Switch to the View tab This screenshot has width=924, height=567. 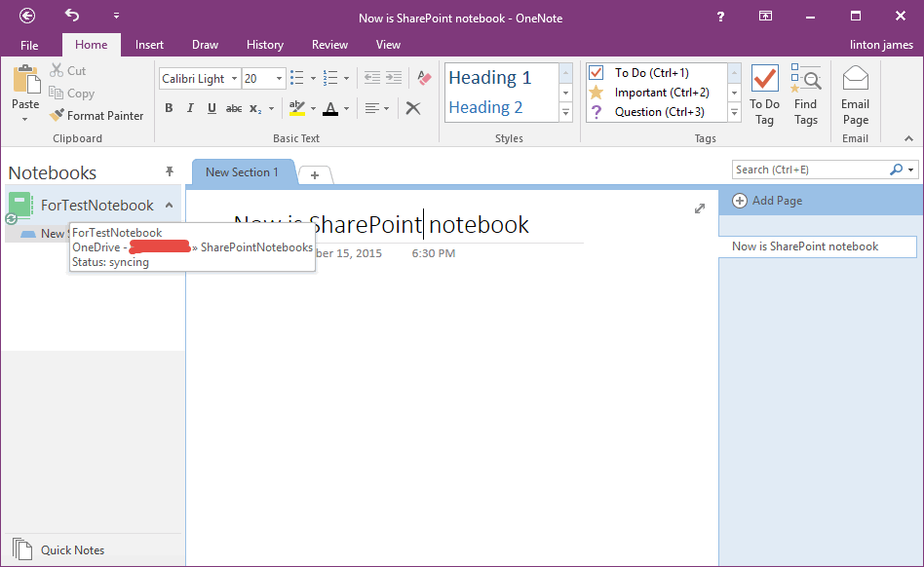(x=388, y=45)
